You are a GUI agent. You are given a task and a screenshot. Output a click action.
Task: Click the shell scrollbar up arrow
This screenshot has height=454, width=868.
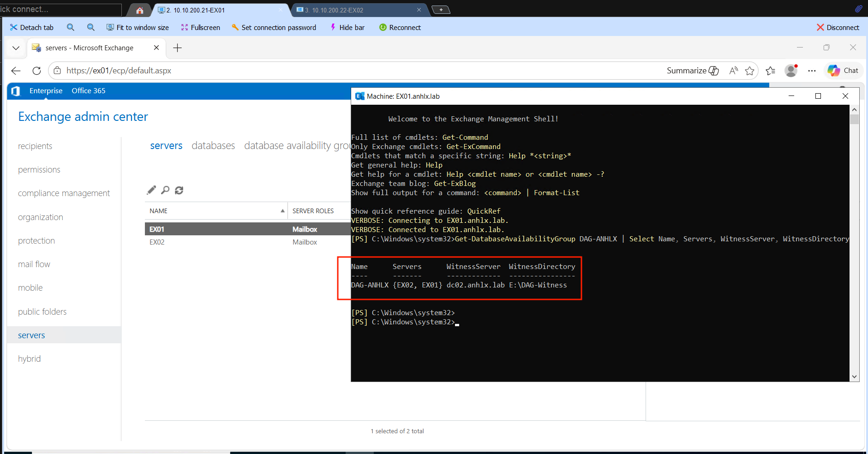(x=854, y=110)
